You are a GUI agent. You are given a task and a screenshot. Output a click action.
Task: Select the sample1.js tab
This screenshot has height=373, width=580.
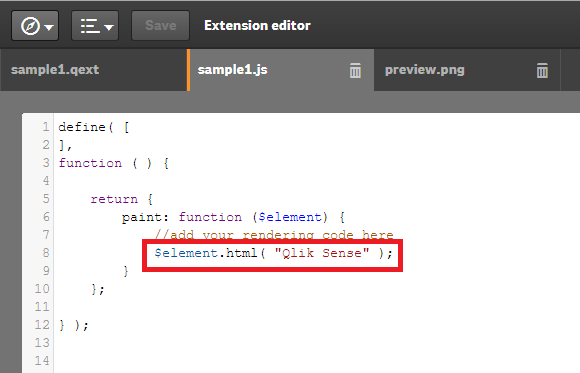(x=280, y=70)
